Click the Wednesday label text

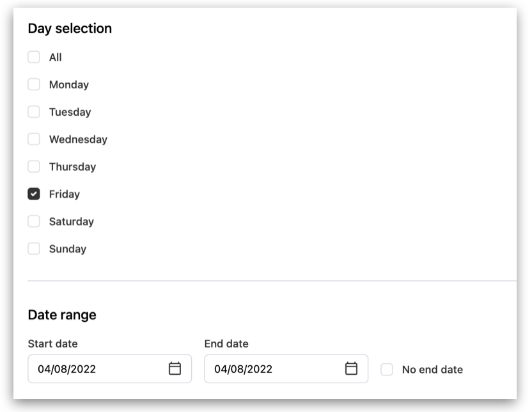78,139
